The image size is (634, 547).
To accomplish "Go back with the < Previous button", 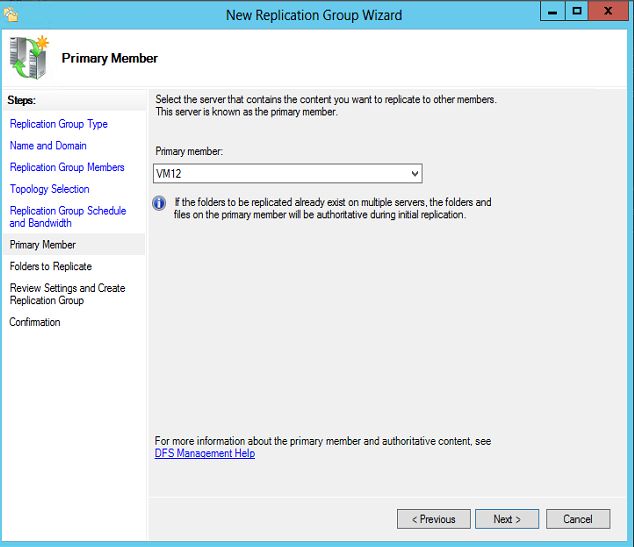I will click(433, 519).
